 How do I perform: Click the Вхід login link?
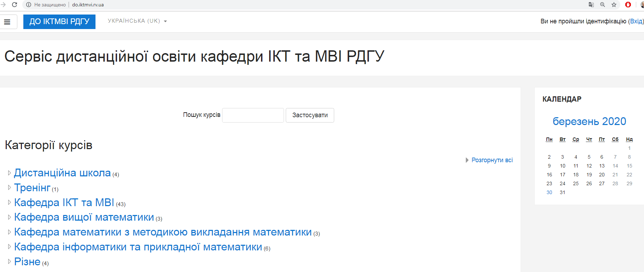click(636, 21)
